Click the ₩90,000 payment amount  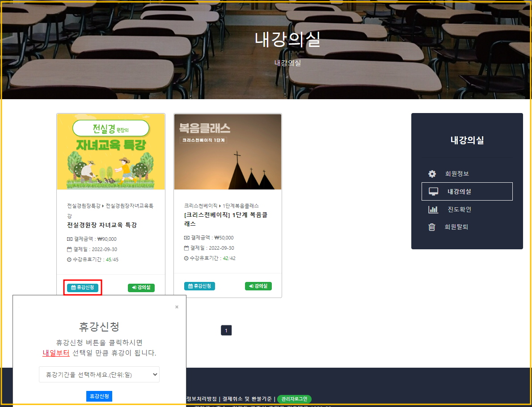click(x=107, y=239)
